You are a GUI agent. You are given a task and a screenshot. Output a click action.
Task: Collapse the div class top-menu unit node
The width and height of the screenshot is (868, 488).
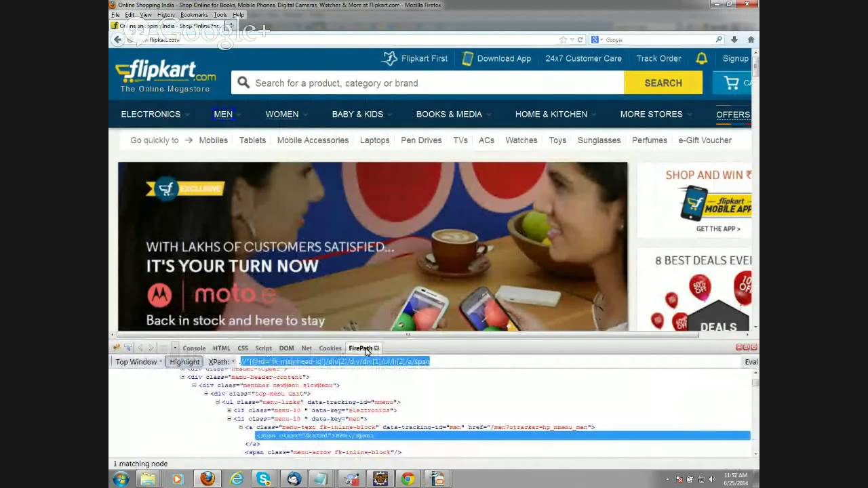pyautogui.click(x=206, y=394)
